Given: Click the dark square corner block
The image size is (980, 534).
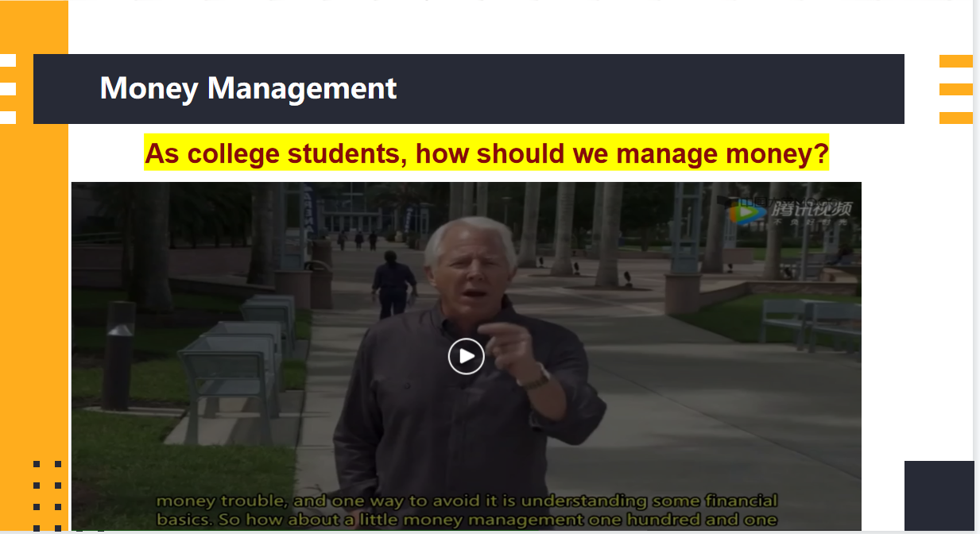Looking at the screenshot, I should click(939, 496).
